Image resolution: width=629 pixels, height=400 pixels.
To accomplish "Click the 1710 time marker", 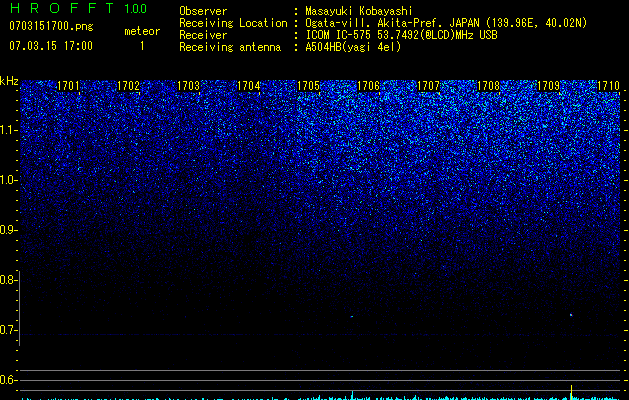I will 609,85.
